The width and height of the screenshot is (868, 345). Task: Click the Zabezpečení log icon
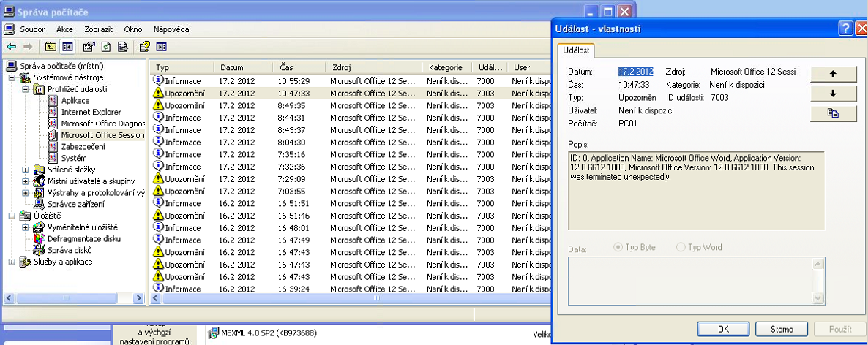[53, 146]
